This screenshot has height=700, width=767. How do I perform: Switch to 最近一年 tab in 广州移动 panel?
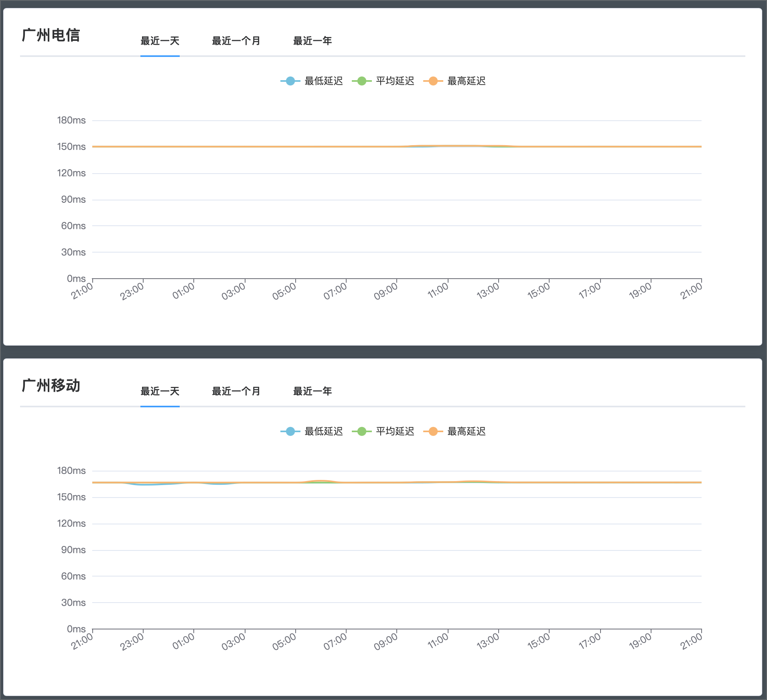312,391
